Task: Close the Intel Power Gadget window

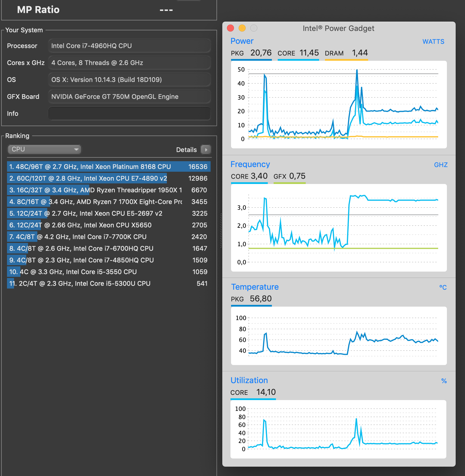Action: 230,28
